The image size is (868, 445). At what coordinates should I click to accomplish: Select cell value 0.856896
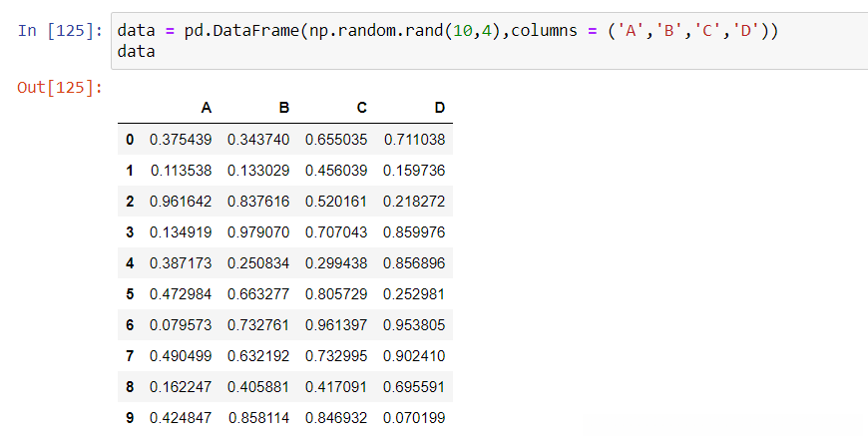pyautogui.click(x=414, y=263)
